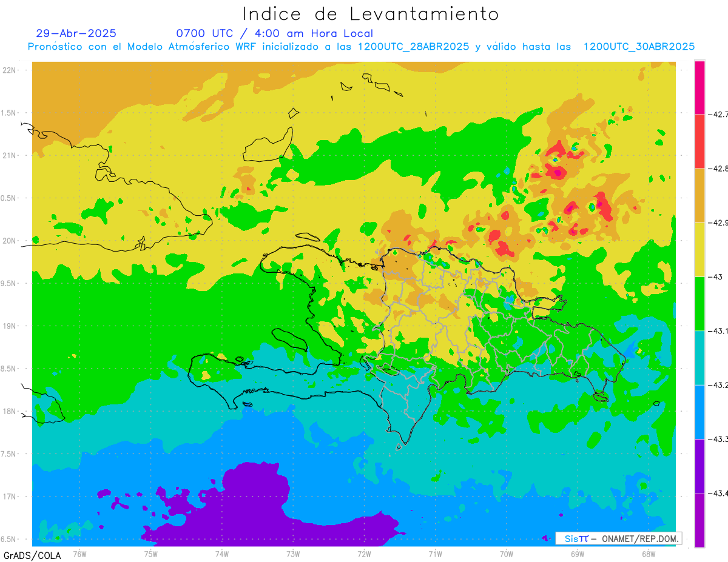The height and width of the screenshot is (562, 728).
Task: Click the '18N' latitude label
Action: click(x=10, y=411)
